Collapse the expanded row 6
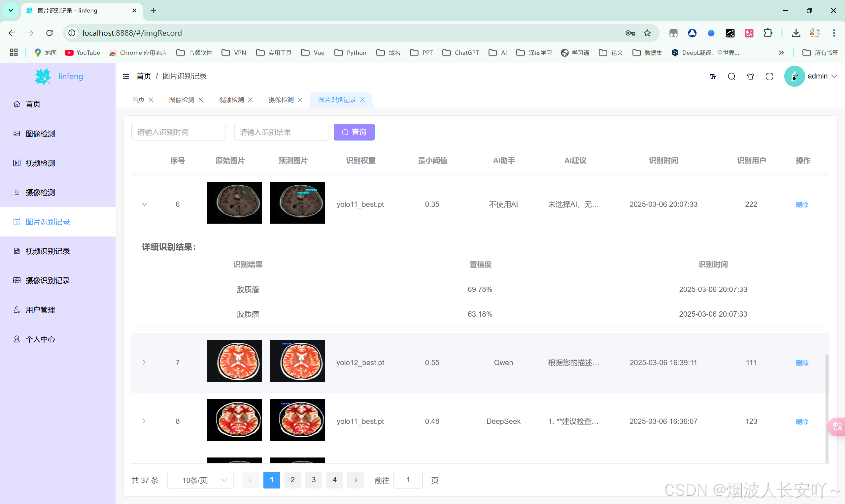 pos(144,204)
